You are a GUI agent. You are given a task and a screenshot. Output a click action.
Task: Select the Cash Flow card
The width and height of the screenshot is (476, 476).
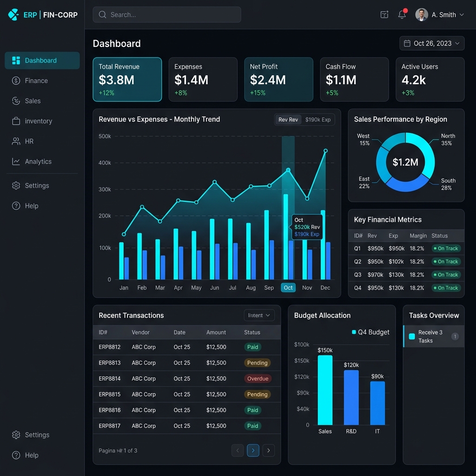354,79
